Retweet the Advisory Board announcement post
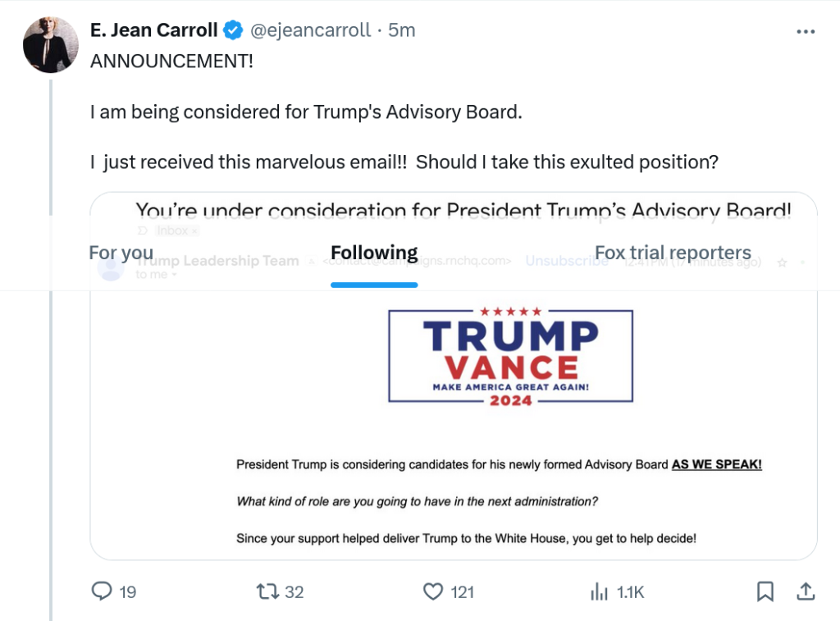The height and width of the screenshot is (621, 840). pos(267,591)
